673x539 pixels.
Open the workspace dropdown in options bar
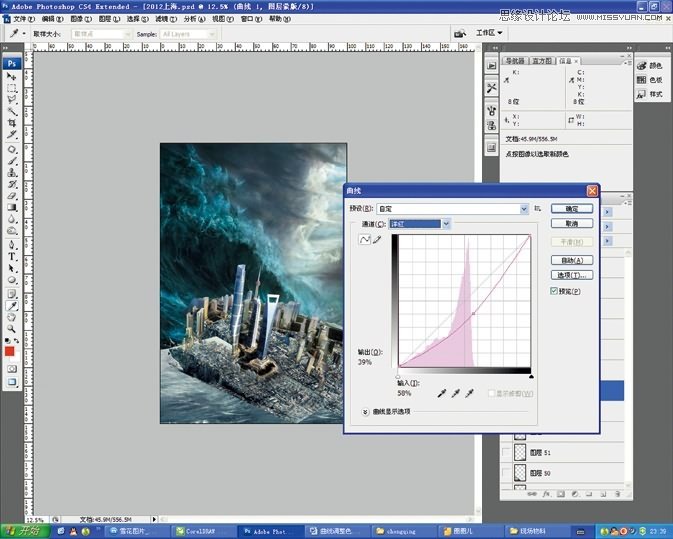489,33
